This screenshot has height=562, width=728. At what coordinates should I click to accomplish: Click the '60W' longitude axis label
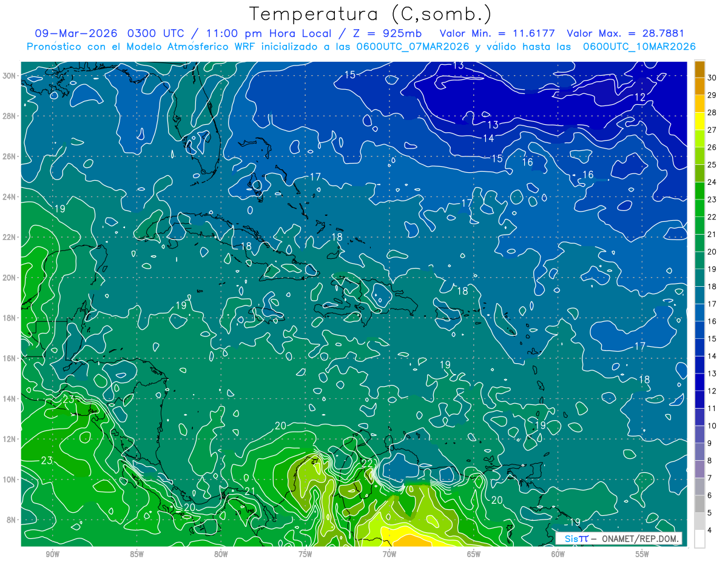[558, 555]
